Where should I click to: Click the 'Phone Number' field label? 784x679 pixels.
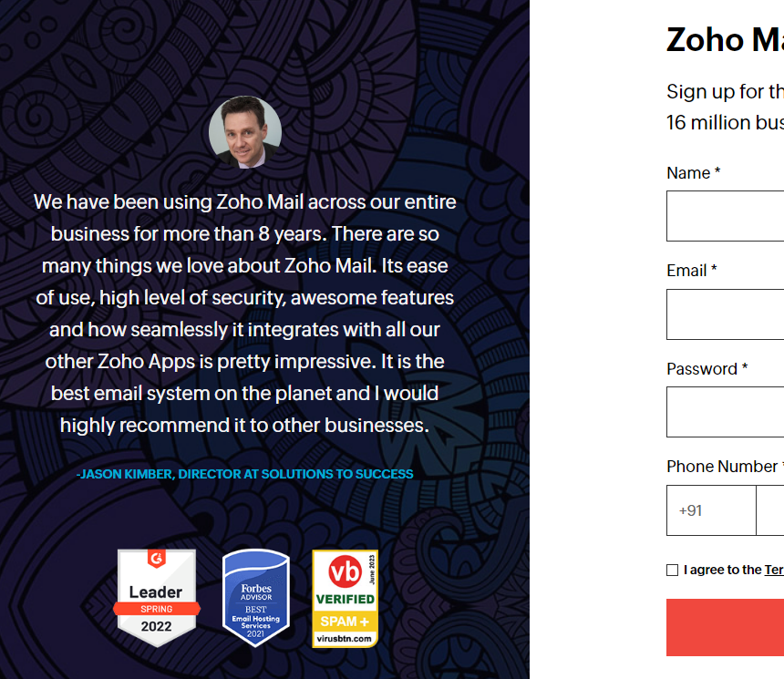click(x=722, y=467)
